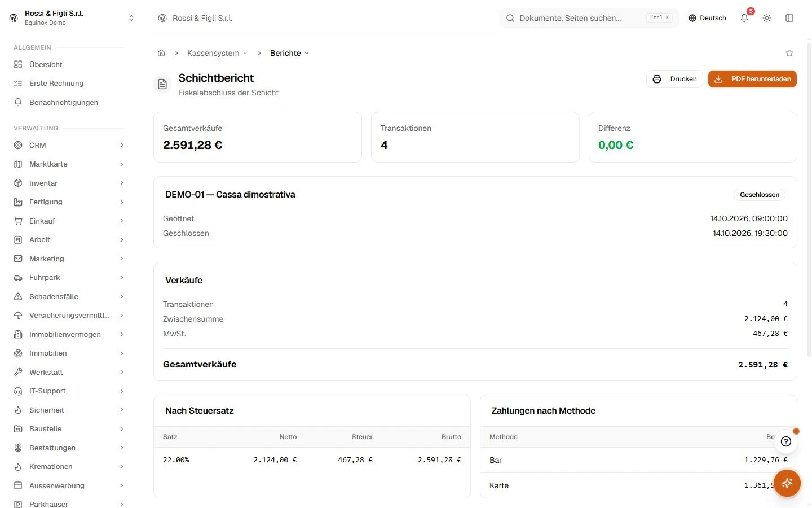Click the Geschlossen status badge
Viewport: 812px width, 508px height.
tap(760, 195)
